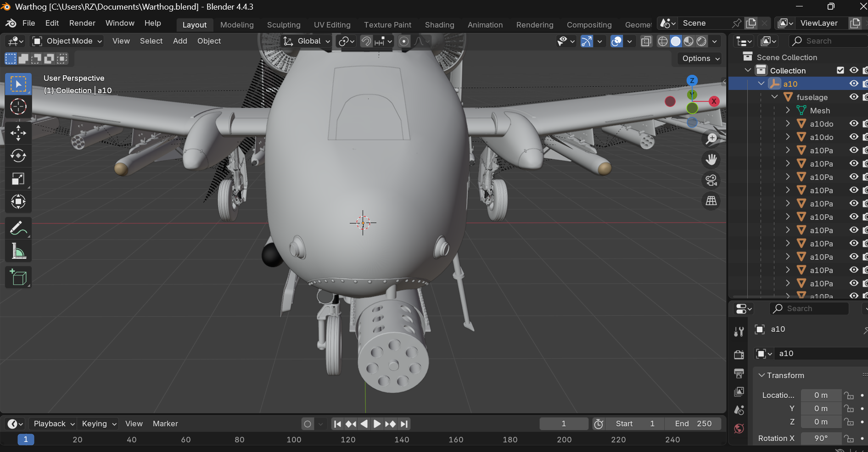Open the File menu
This screenshot has width=868, height=452.
28,23
